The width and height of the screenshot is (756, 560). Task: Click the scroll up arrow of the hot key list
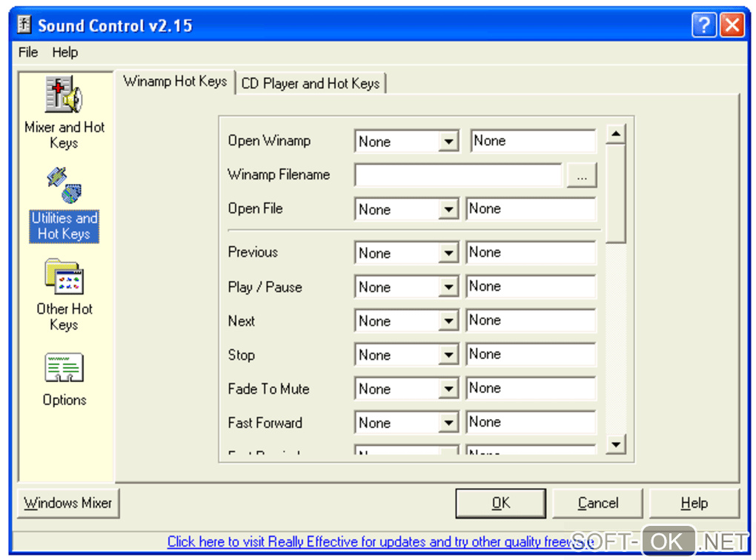(x=616, y=134)
